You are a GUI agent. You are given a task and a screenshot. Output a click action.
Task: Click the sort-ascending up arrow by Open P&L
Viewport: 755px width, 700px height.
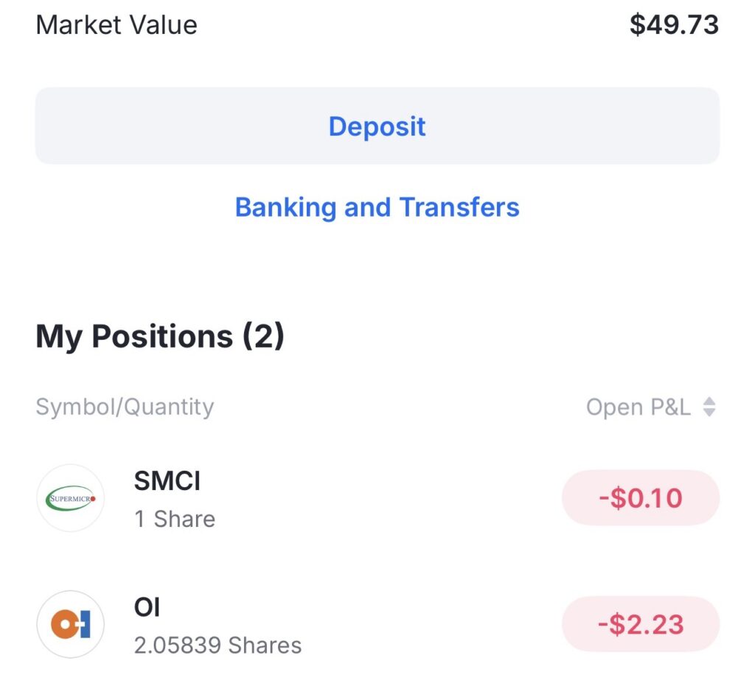(x=709, y=401)
